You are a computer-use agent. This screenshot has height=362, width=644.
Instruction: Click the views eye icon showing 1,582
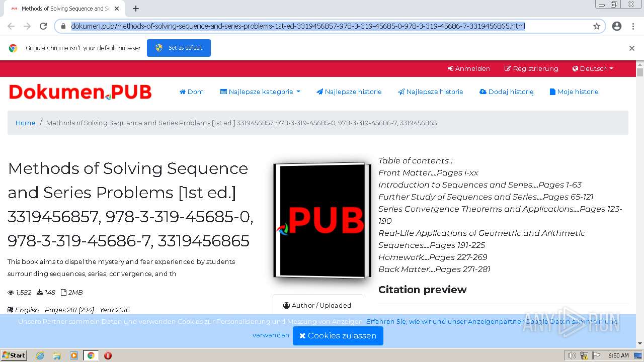click(x=11, y=293)
